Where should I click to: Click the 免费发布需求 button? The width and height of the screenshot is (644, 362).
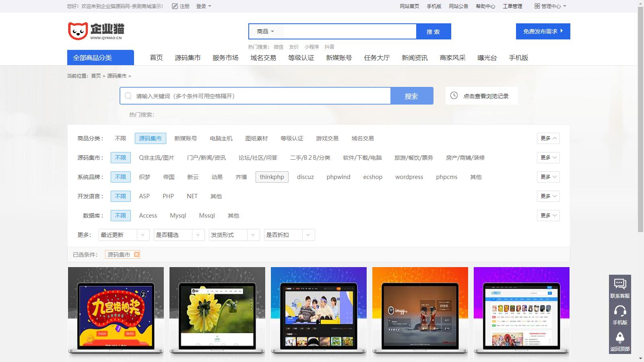(x=543, y=31)
